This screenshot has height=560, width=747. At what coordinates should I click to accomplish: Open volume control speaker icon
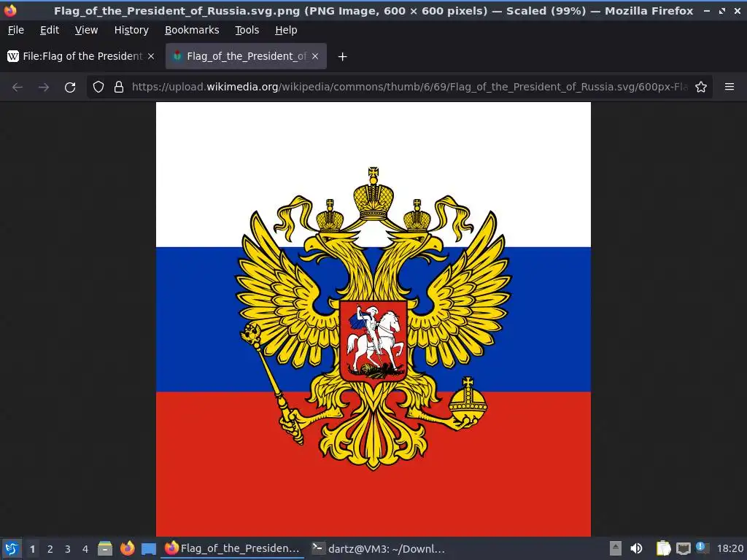tap(636, 548)
